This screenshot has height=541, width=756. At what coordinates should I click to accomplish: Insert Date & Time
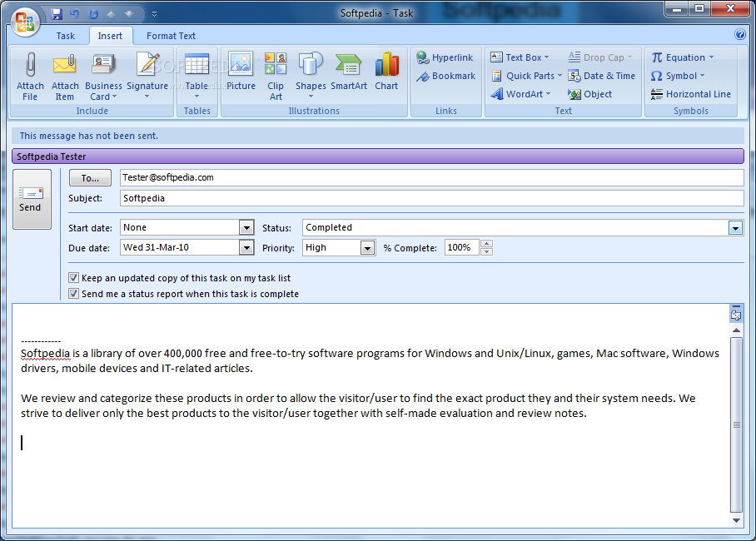(602, 76)
